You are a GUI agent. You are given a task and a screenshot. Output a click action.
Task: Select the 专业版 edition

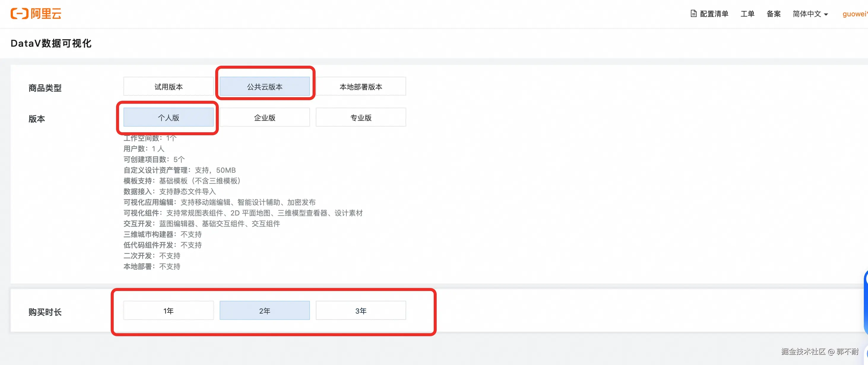click(361, 117)
